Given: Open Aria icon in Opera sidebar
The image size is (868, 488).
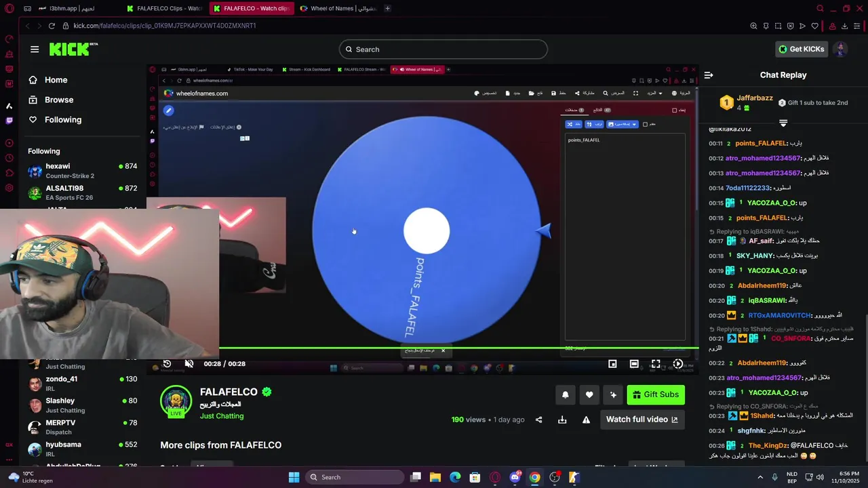Looking at the screenshot, I should click(x=9, y=106).
